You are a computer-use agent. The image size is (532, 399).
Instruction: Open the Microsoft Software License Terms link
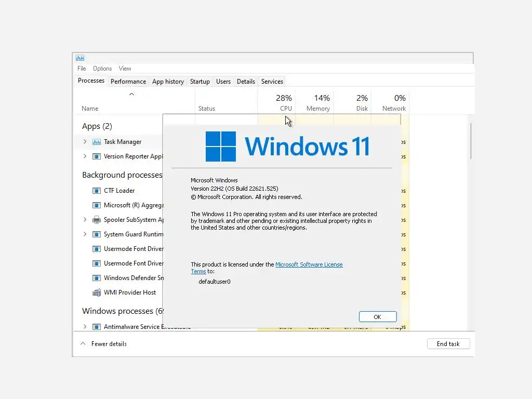click(309, 264)
